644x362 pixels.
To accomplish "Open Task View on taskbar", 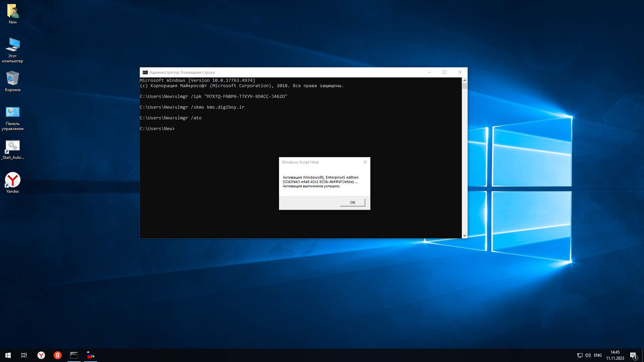I will point(24,355).
